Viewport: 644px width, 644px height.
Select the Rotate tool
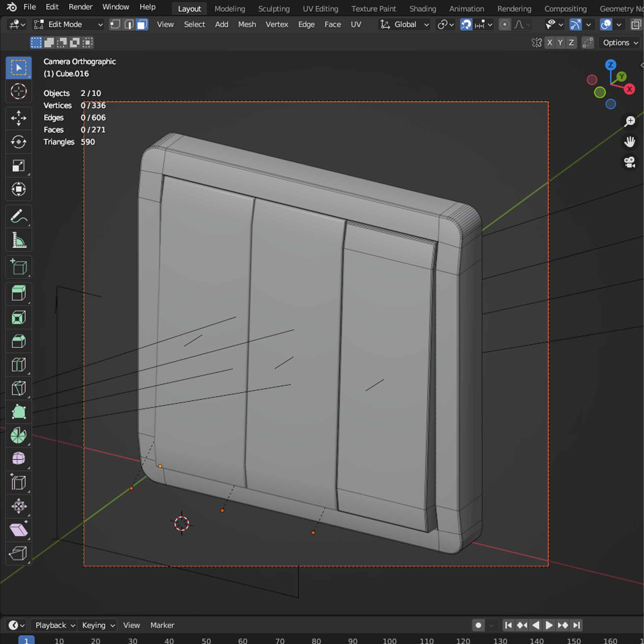[x=18, y=142]
